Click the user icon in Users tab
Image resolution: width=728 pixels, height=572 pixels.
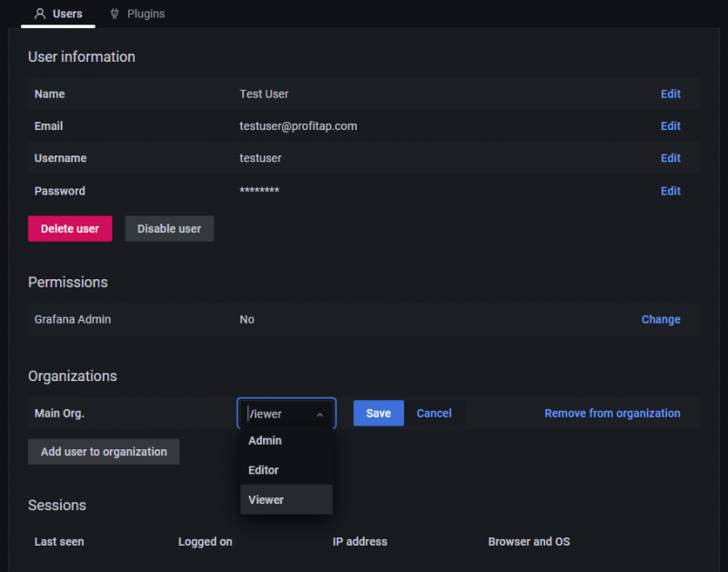pos(40,14)
